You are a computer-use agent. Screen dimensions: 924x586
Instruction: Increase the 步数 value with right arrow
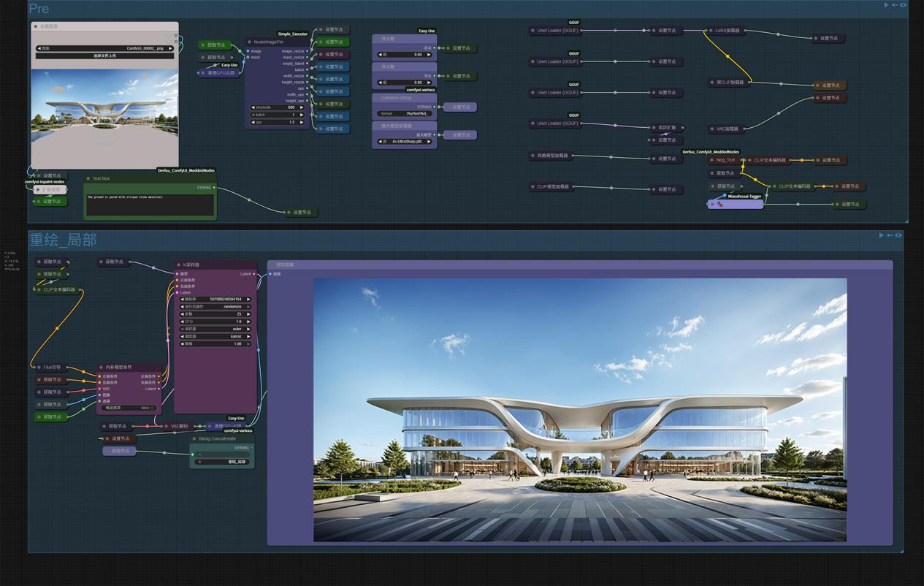tap(248, 314)
